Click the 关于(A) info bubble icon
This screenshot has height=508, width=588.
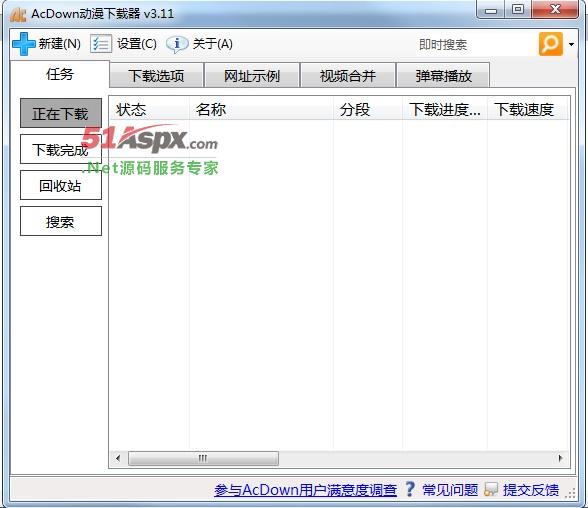coord(177,44)
